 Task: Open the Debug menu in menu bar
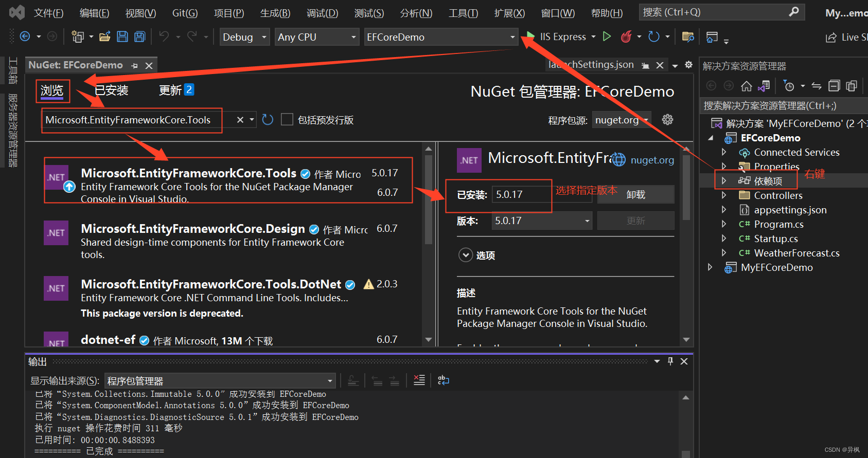click(323, 13)
